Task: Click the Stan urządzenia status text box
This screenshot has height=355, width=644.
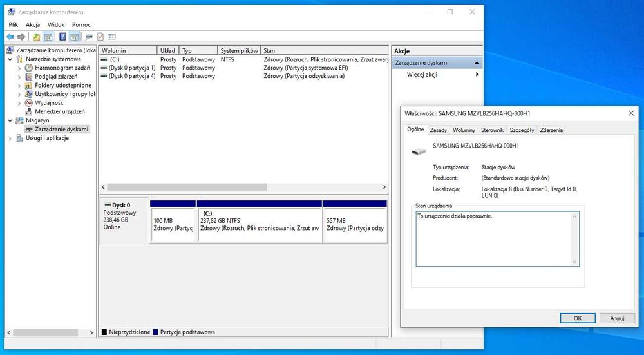Action: [497, 239]
